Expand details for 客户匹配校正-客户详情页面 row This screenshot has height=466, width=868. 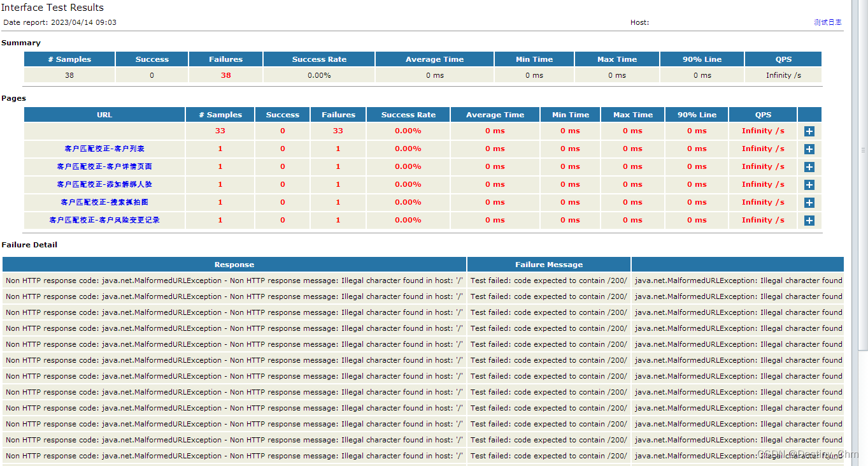(809, 167)
